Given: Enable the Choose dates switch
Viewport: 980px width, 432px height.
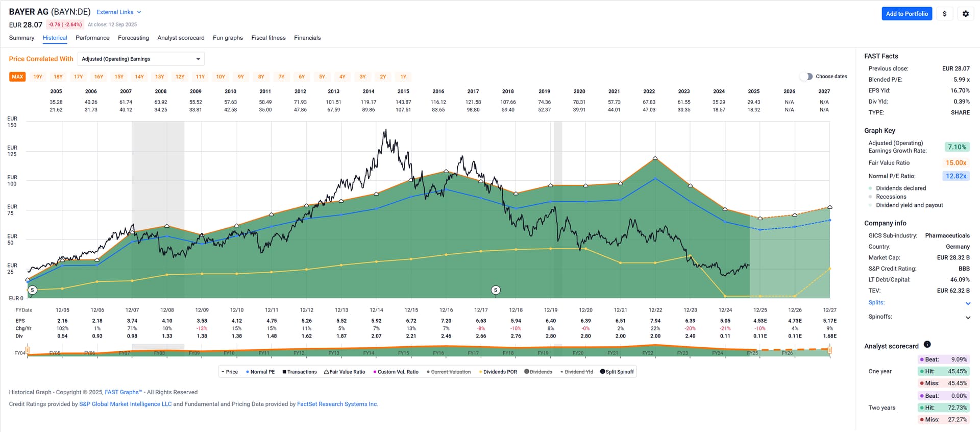Looking at the screenshot, I should point(806,77).
